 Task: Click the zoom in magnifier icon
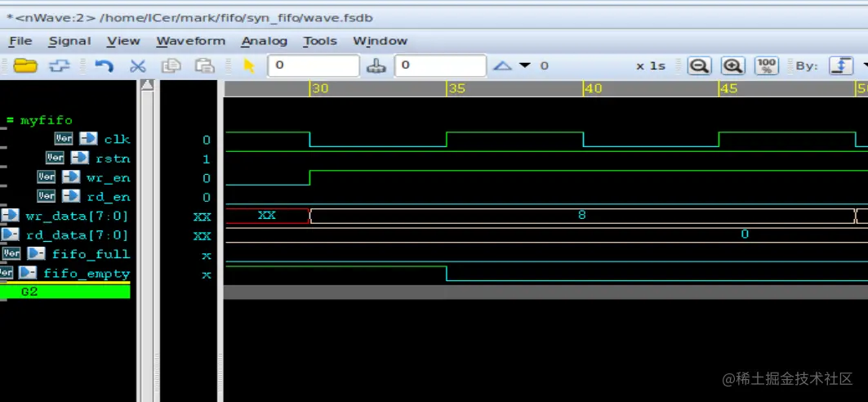[732, 66]
